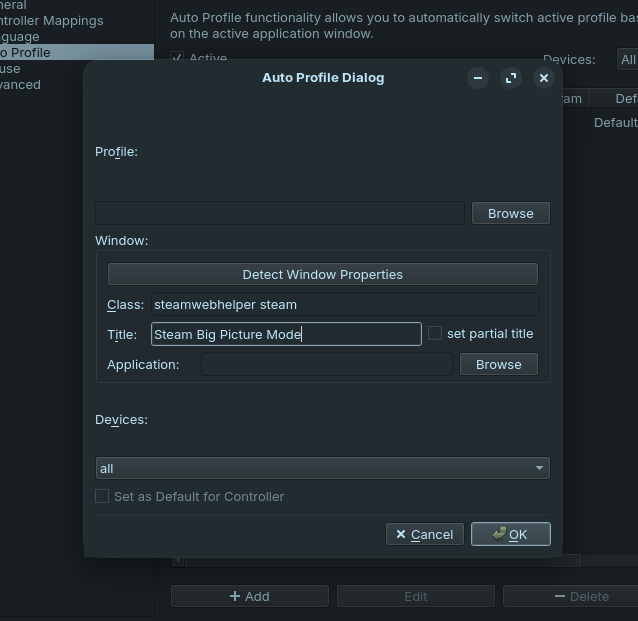The height and width of the screenshot is (621, 638).
Task: Browse for the application path
Action: coord(498,364)
